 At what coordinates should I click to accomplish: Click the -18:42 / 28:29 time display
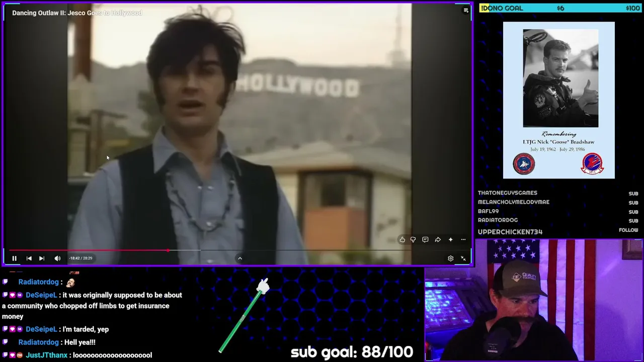click(x=80, y=258)
